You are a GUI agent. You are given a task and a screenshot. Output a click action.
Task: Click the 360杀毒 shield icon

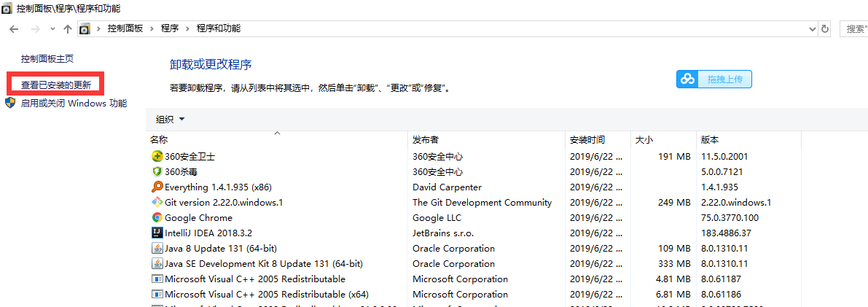pos(157,172)
